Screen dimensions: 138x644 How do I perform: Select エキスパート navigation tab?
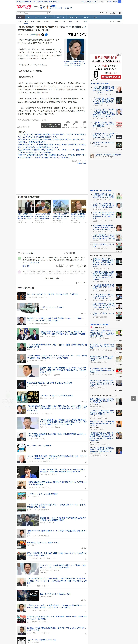tap(48, 17)
